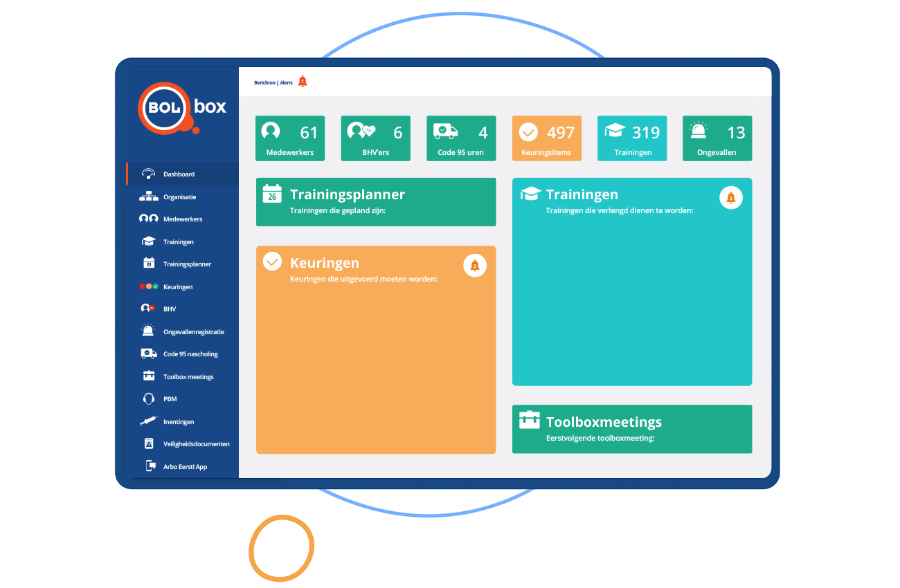Click the Trainingsplanner panel heading
The image size is (900, 588).
point(348,194)
